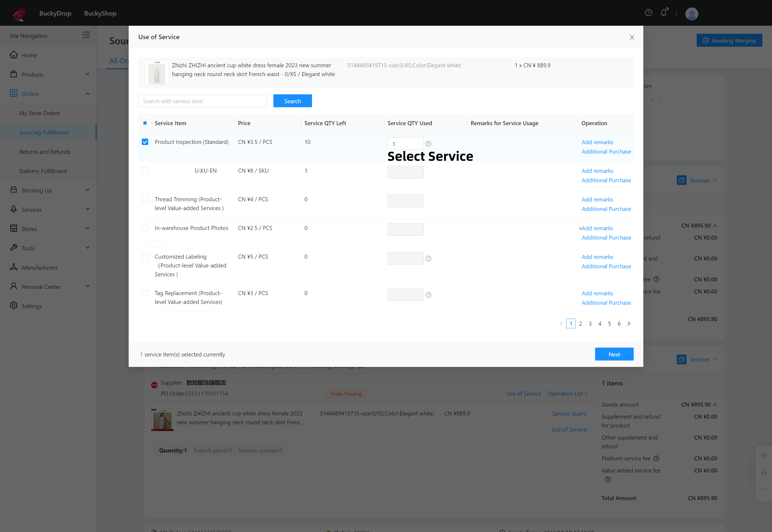Viewport: 772px width, 532px height.
Task: Click the user profile avatar icon
Action: click(691, 13)
